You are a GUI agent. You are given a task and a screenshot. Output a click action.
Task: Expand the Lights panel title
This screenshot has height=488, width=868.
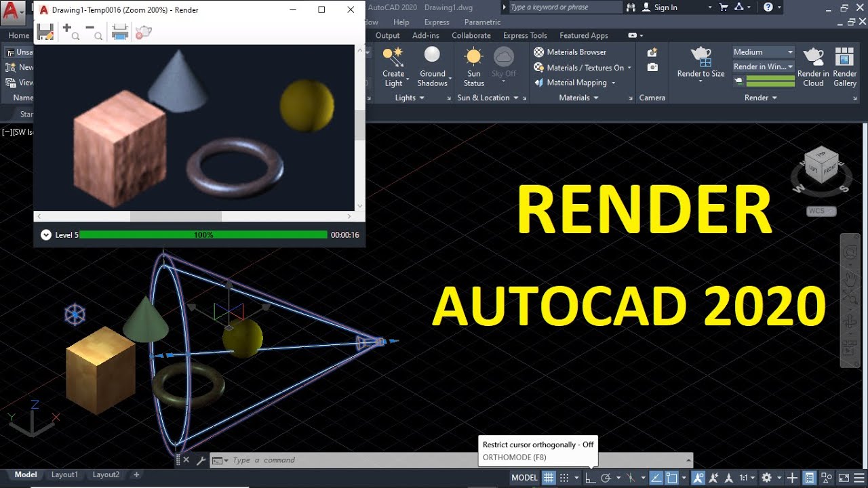click(x=410, y=98)
